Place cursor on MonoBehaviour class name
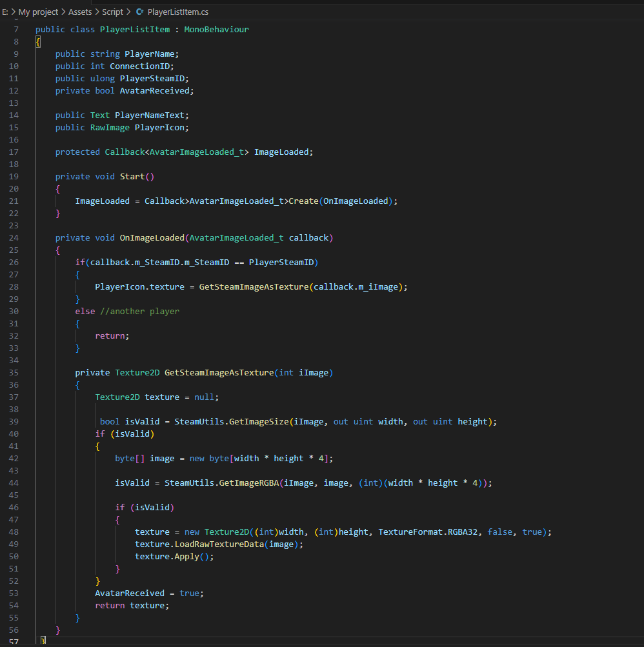This screenshot has width=644, height=647. click(216, 29)
